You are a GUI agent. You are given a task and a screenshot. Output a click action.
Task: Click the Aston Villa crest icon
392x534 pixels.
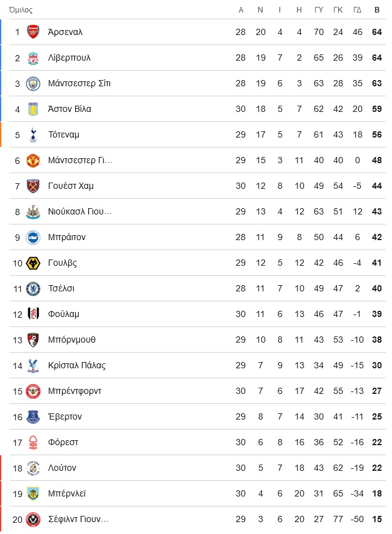(x=33, y=109)
